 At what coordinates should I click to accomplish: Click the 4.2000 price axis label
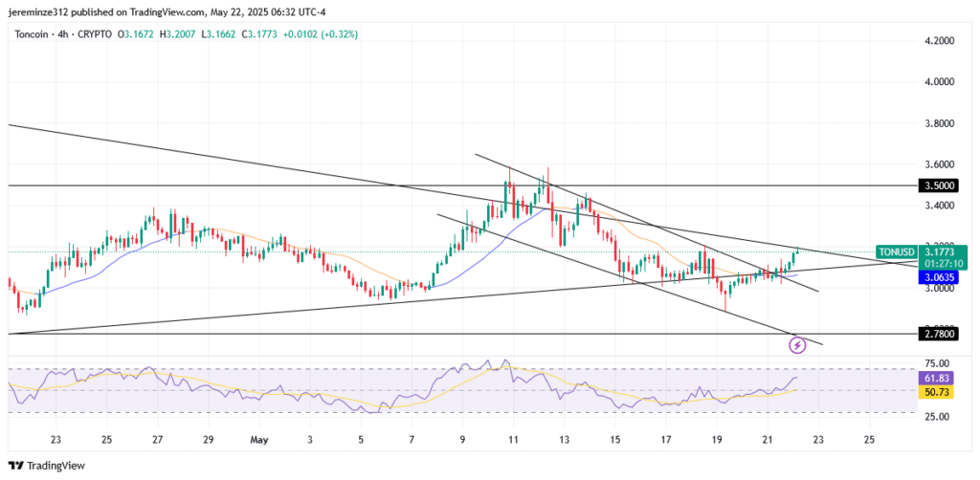(x=940, y=40)
